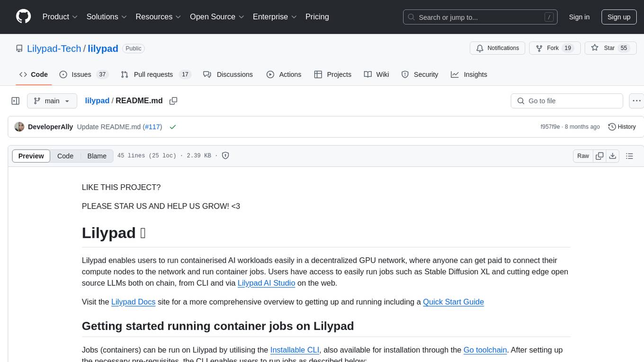
Task: Open the Lilypad Docs link
Action: point(133,302)
